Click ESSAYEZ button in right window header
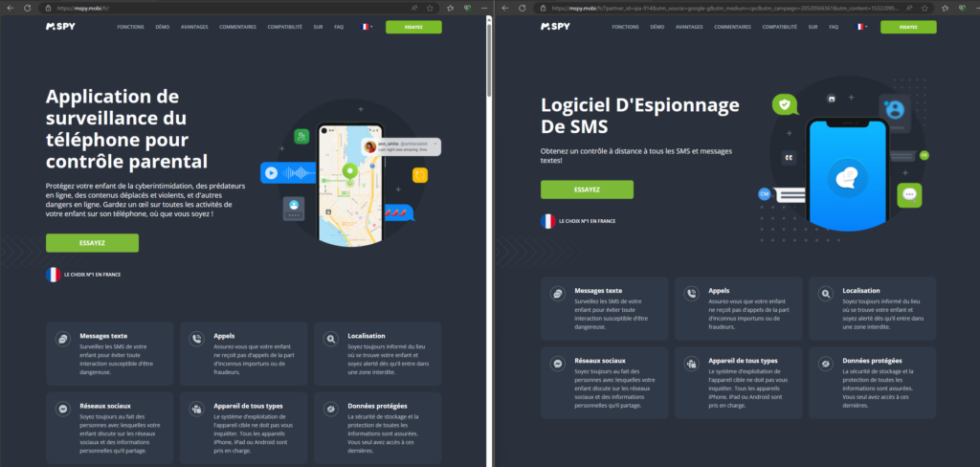 tap(909, 27)
